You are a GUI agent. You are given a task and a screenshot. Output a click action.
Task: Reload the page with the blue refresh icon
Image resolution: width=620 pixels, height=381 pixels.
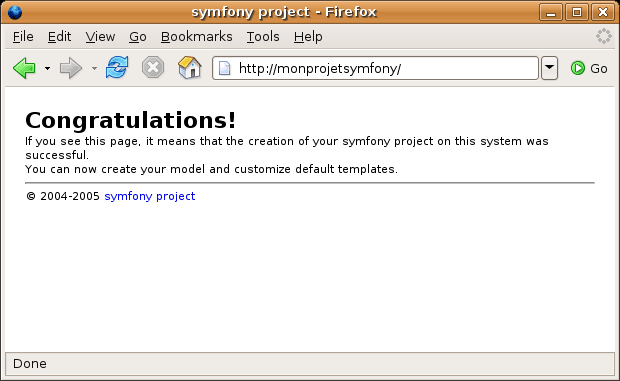coord(117,67)
